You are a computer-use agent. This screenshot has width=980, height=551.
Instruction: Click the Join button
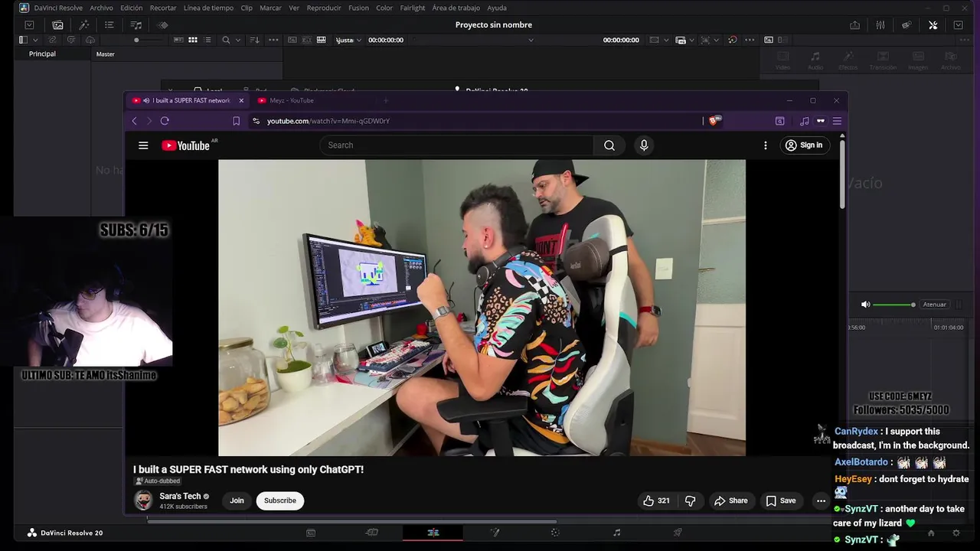click(x=237, y=500)
